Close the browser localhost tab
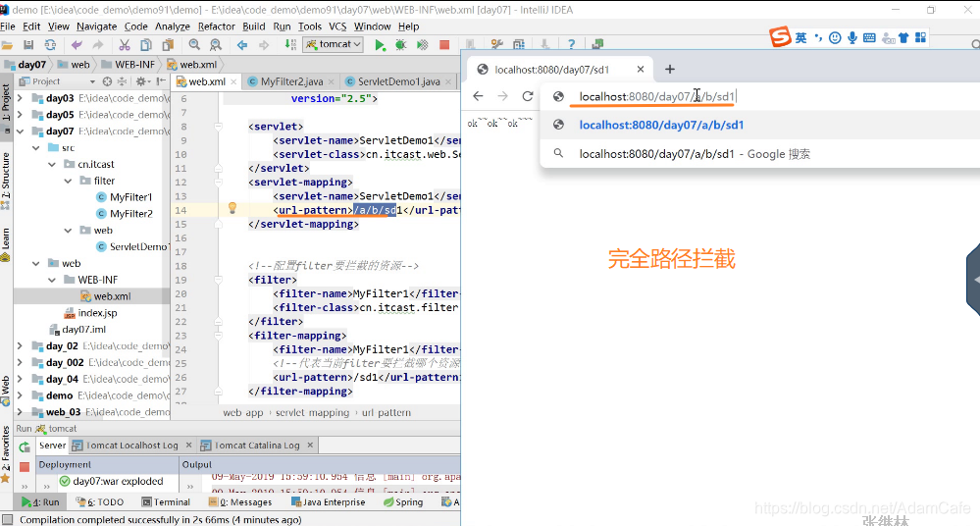Viewport: 980px width, 526px height. 640,70
